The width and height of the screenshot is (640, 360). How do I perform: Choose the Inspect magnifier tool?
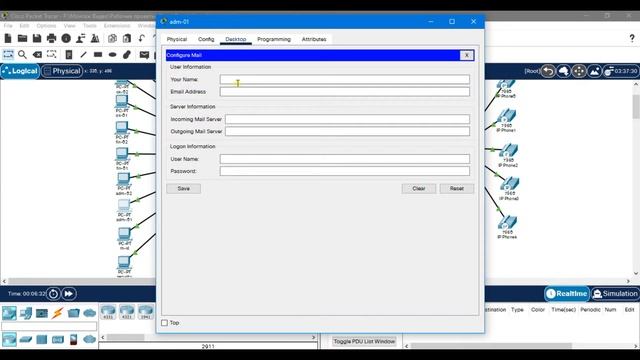coord(22,54)
